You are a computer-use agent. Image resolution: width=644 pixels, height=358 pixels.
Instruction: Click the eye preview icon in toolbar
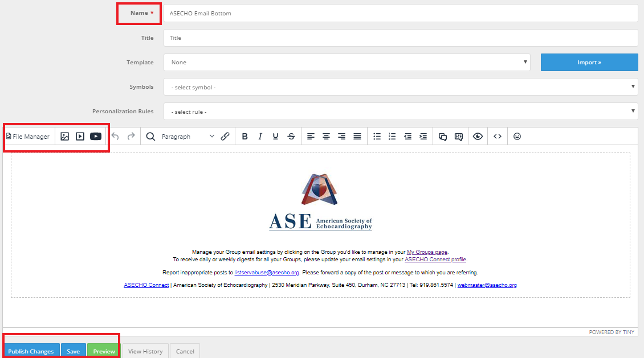(x=478, y=137)
